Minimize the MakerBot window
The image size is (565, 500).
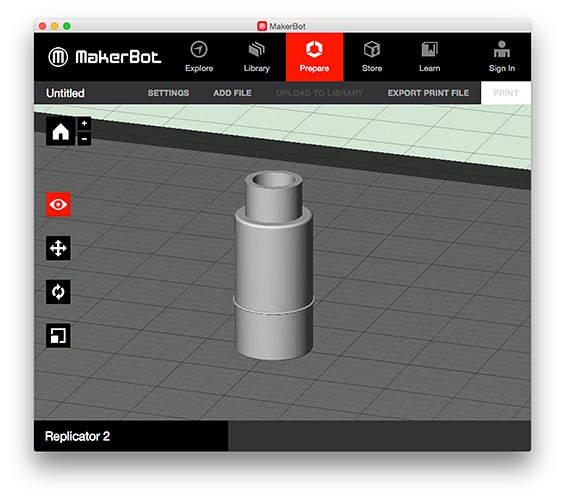(x=55, y=26)
